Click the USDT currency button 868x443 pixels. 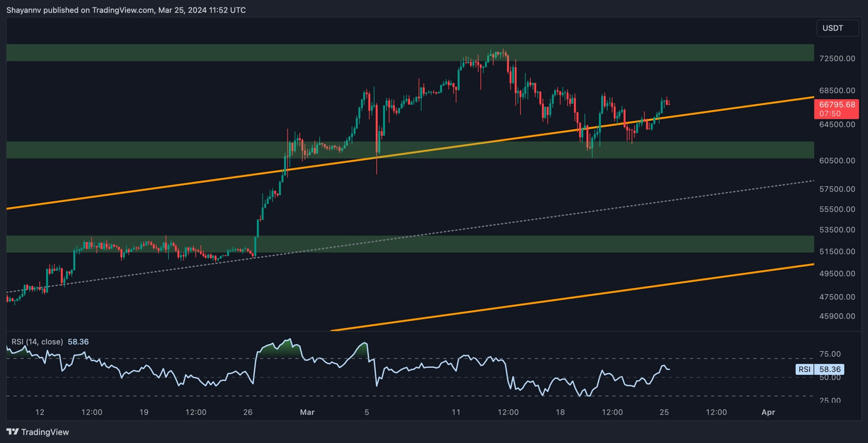click(x=837, y=28)
